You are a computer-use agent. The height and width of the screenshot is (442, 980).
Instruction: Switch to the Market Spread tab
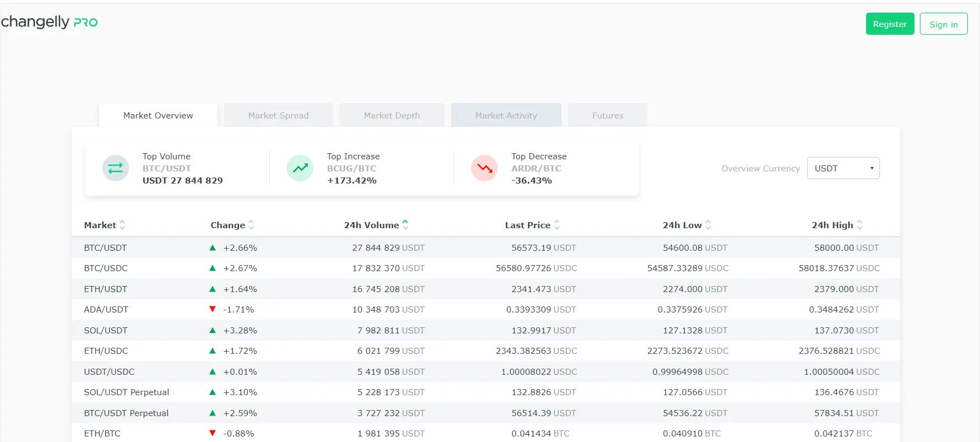[278, 115]
